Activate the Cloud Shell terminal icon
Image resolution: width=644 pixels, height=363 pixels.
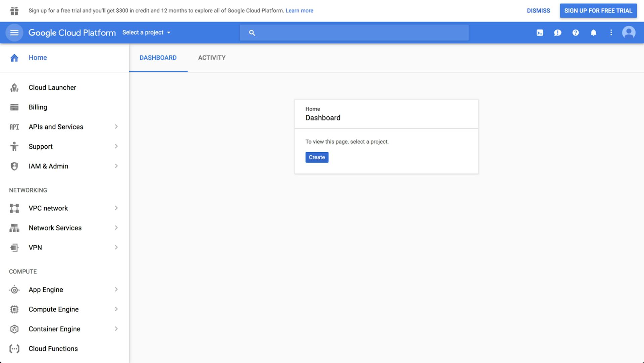point(539,33)
